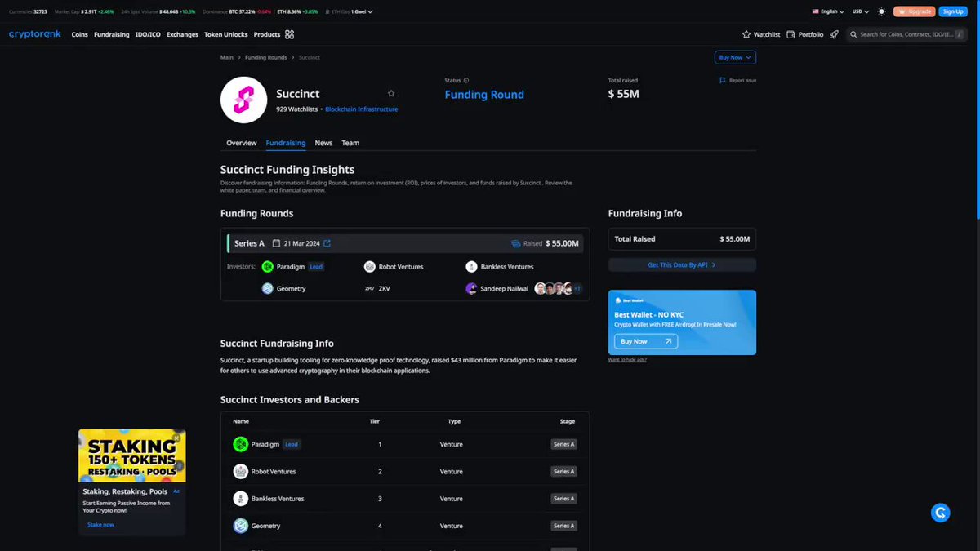Viewport: 980px width, 551px height.
Task: Click Paradigm logo in Funding Rounds card
Action: click(267, 266)
